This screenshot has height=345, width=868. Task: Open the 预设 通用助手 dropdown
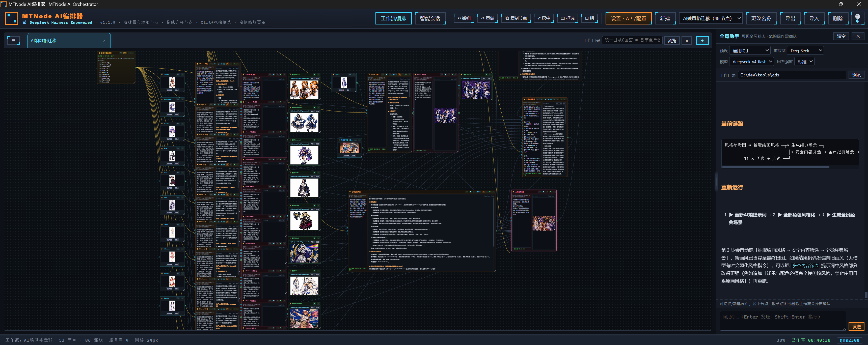coord(750,50)
